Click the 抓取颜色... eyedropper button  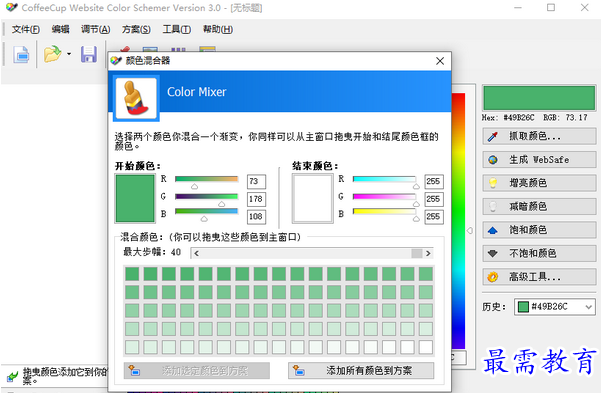point(539,136)
